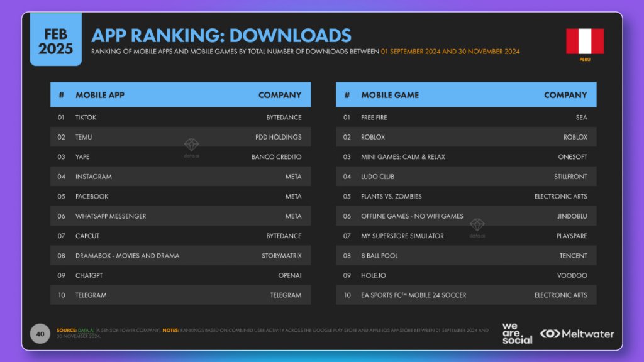
Task: Select DRAMABOX - MOVIES AND DRAMA entry
Action: point(127,255)
